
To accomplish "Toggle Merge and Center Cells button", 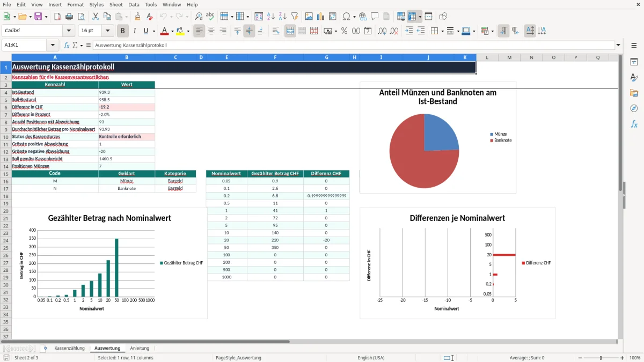I will [x=290, y=31].
